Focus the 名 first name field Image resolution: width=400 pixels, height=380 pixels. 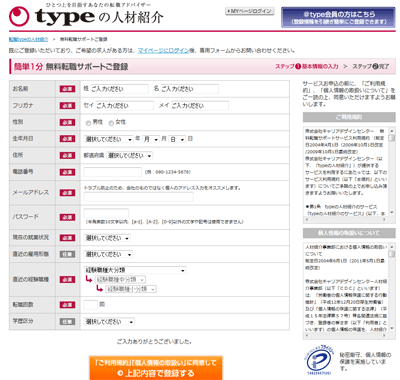[190, 89]
